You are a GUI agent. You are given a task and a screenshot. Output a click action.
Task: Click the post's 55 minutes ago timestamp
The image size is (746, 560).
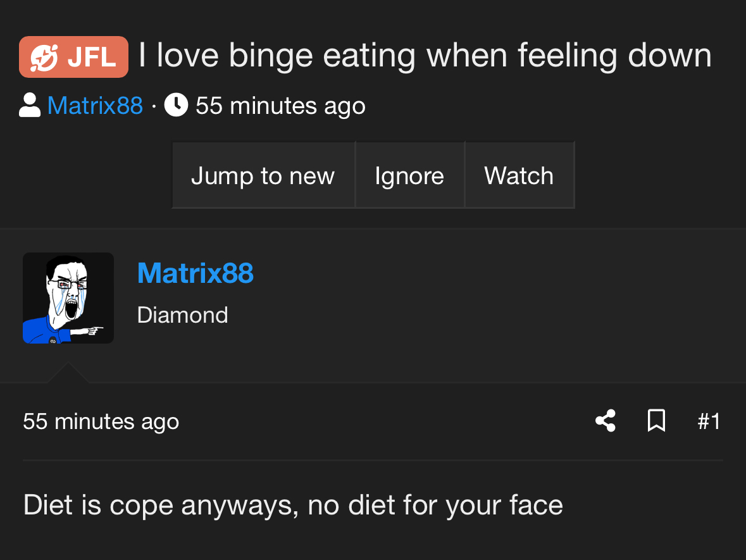pyautogui.click(x=101, y=421)
